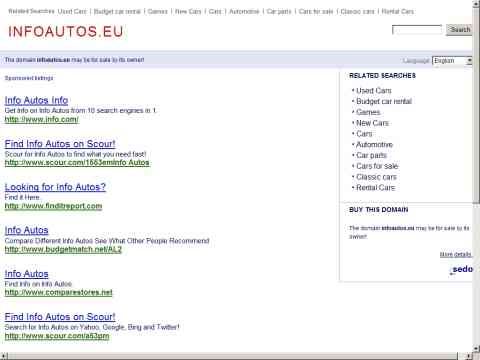Screen dimensions: 480x360
Task: Click the 'Sponsored listings' label
Action: click(x=29, y=78)
